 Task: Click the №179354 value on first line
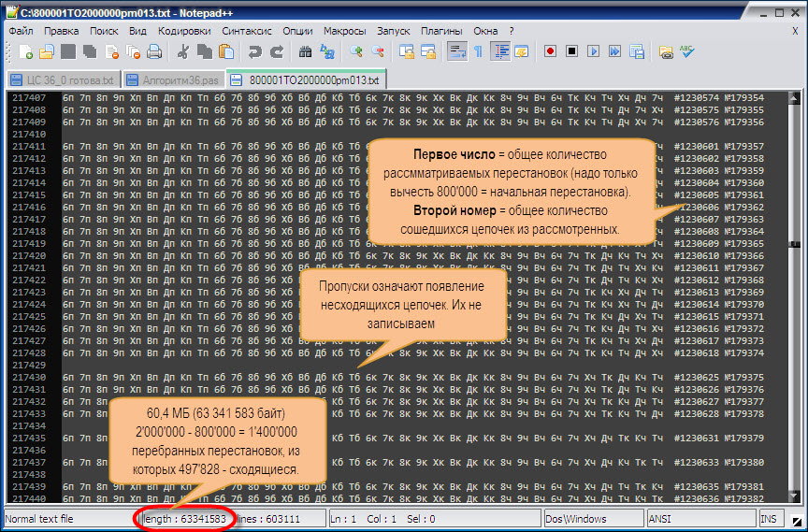[744, 98]
